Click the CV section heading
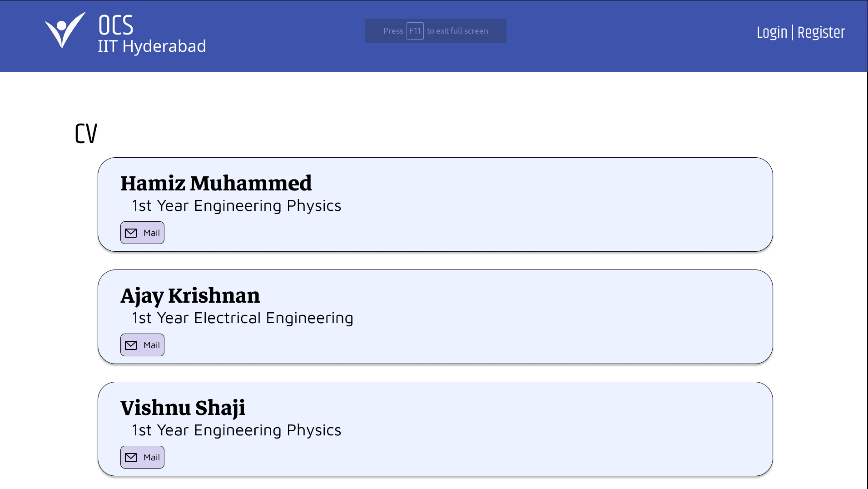The width and height of the screenshot is (868, 489). (x=86, y=134)
